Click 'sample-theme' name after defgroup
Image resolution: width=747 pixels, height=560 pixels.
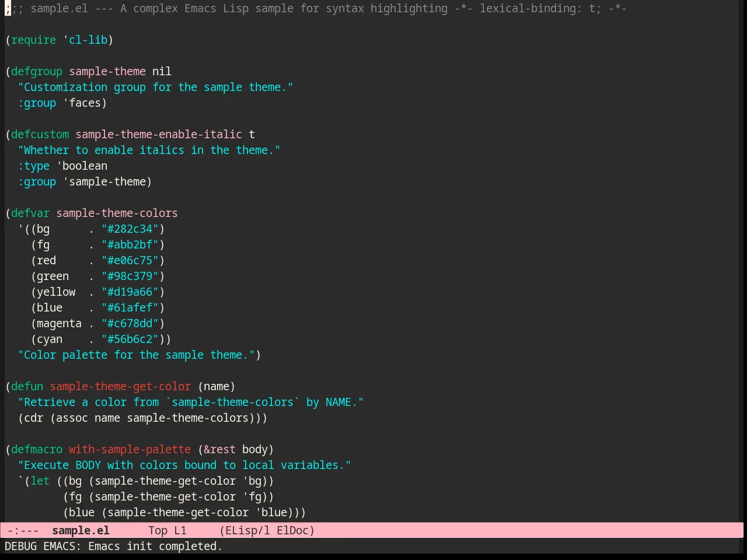tap(107, 71)
